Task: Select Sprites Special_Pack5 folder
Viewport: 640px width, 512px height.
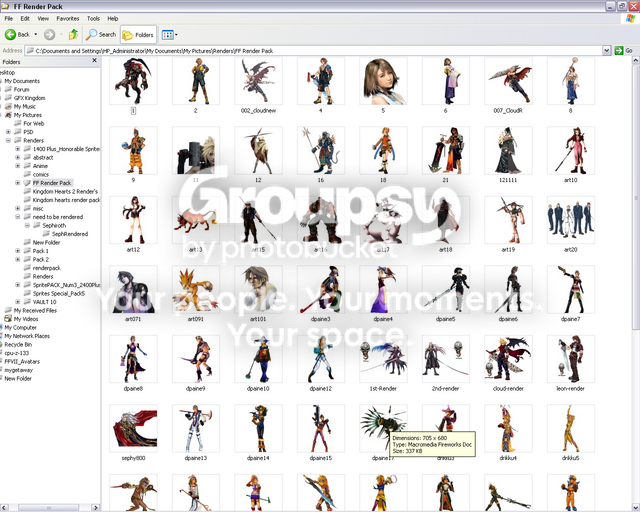Action: [59, 294]
